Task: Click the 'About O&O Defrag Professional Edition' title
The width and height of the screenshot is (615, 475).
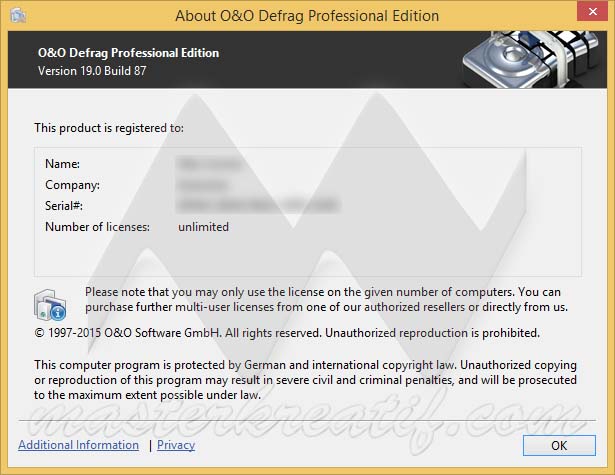Action: [307, 16]
